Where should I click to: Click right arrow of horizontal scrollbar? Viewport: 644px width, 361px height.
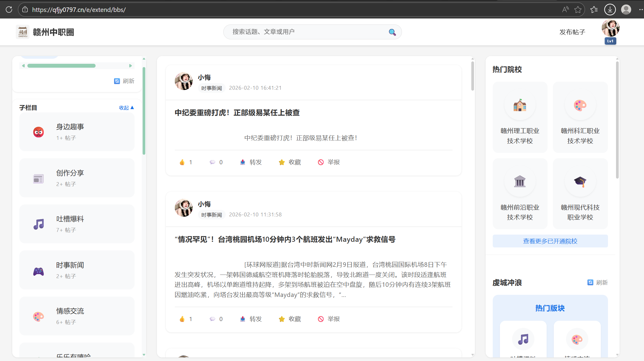130,66
